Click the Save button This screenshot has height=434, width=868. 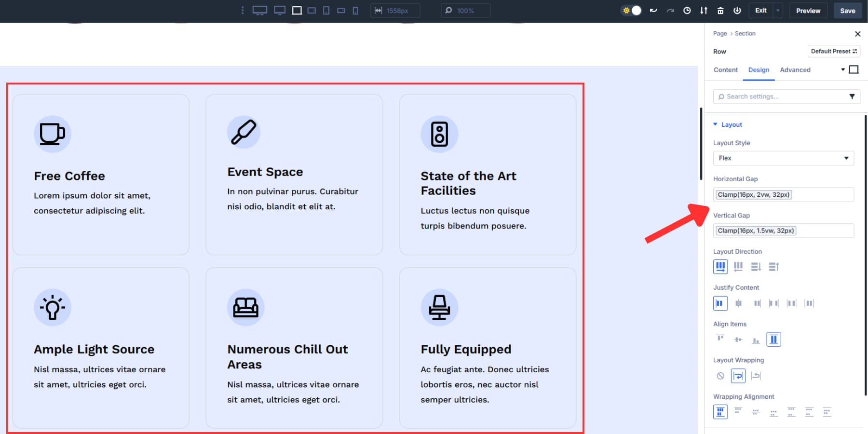pyautogui.click(x=847, y=11)
